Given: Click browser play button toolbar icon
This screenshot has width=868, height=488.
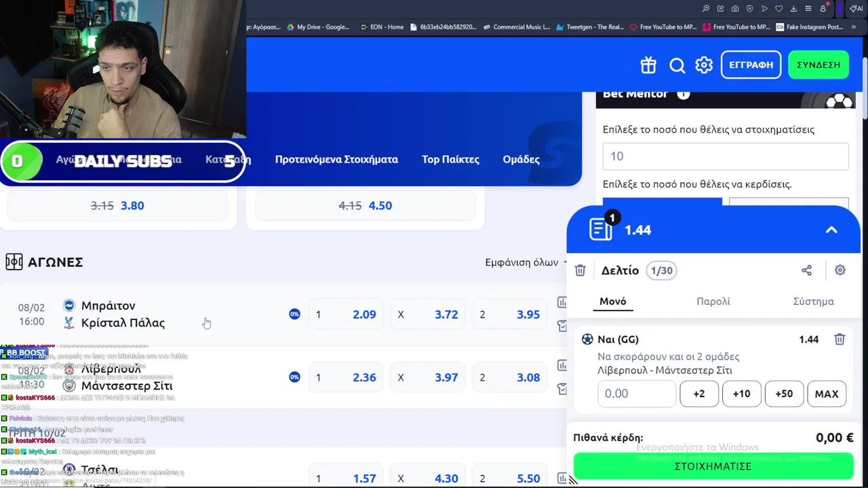Looking at the screenshot, I should tap(764, 8).
